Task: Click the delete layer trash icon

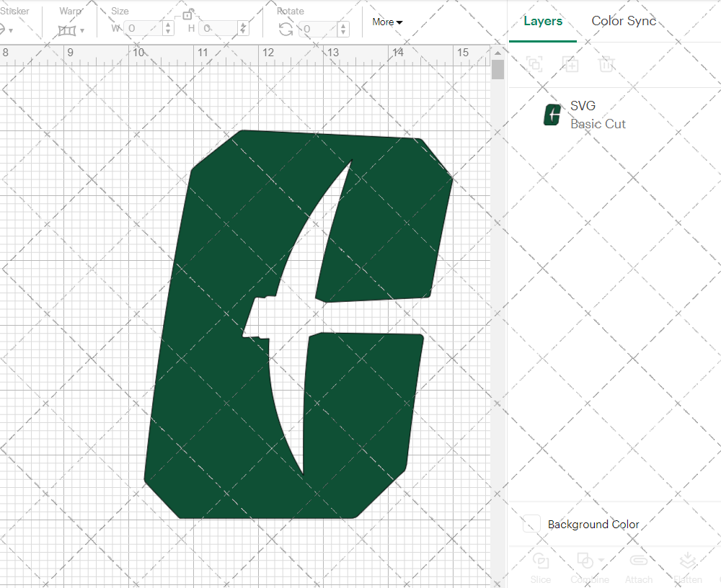Action: [x=606, y=64]
